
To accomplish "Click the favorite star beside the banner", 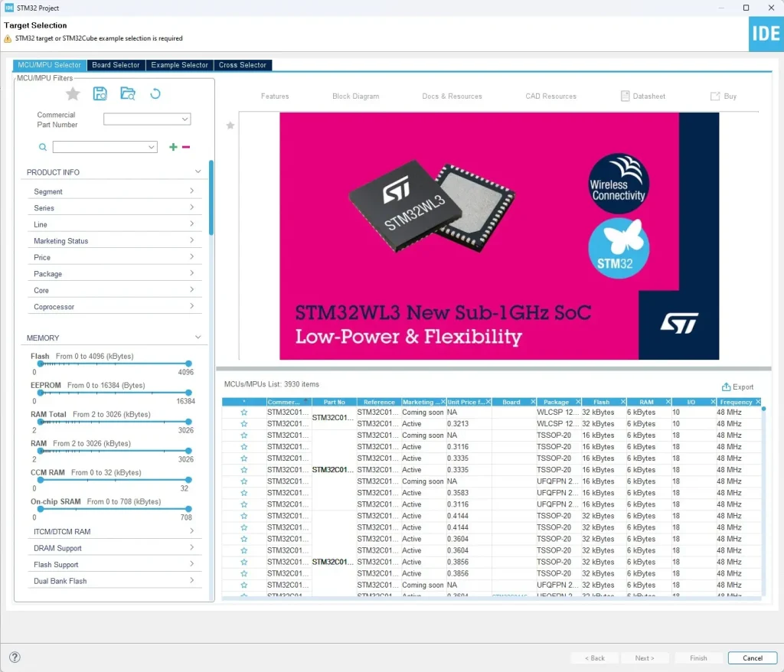I will [x=230, y=126].
